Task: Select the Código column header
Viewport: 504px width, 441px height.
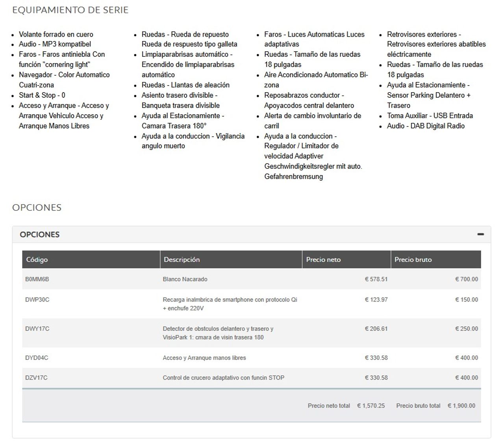Action: [x=37, y=260]
